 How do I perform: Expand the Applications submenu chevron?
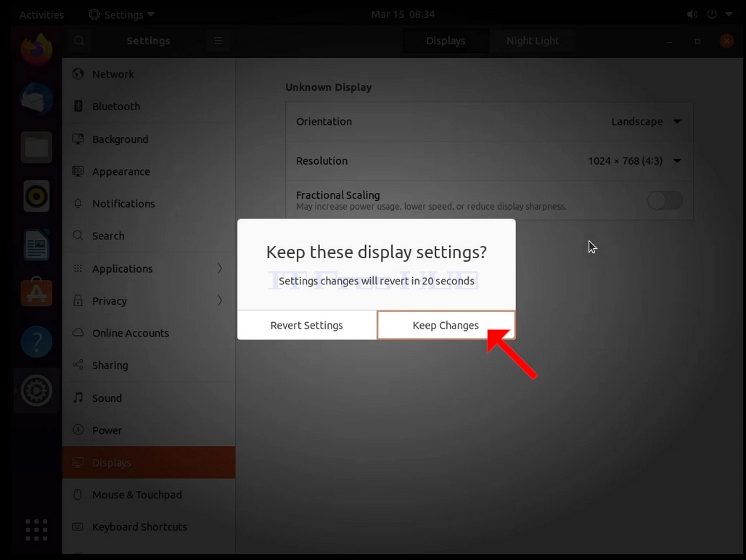[219, 268]
